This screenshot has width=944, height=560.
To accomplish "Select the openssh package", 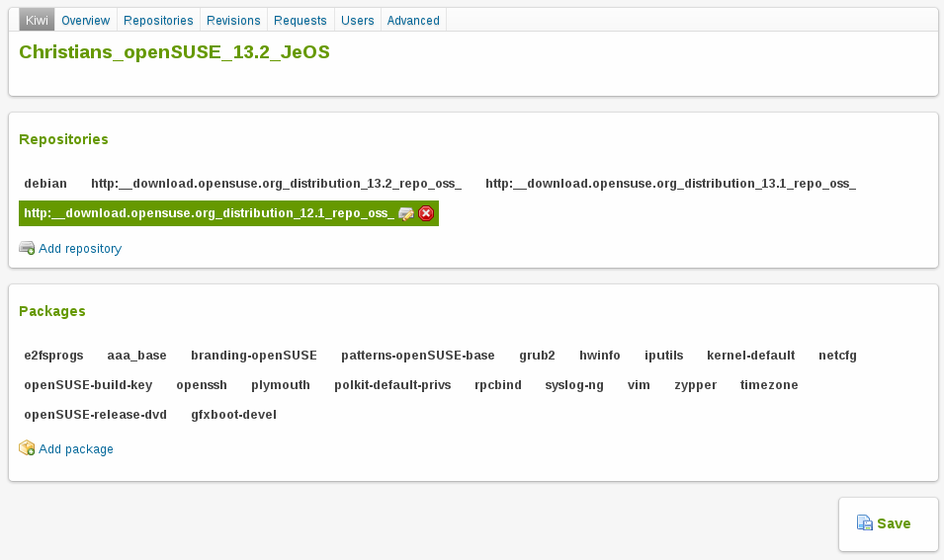I will pyautogui.click(x=202, y=385).
